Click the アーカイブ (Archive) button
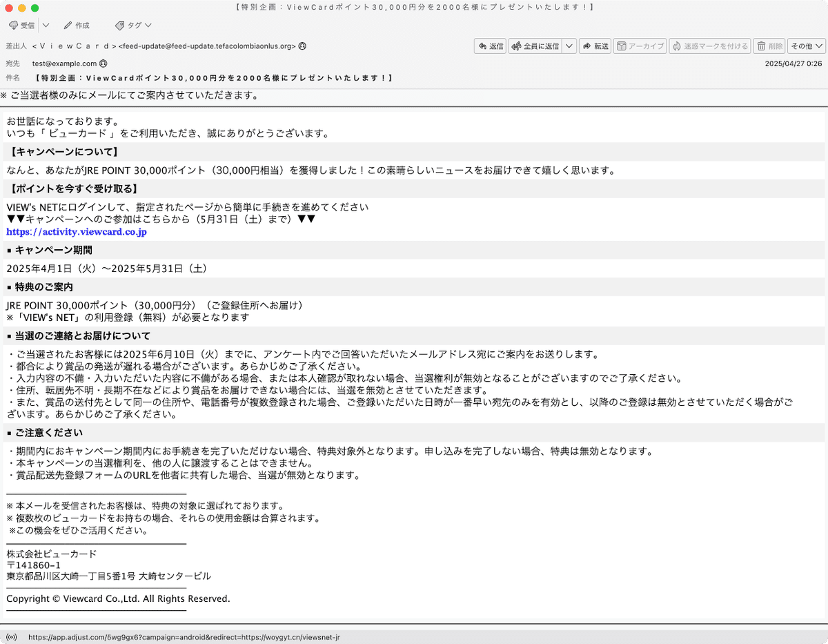The width and height of the screenshot is (828, 644). [640, 46]
